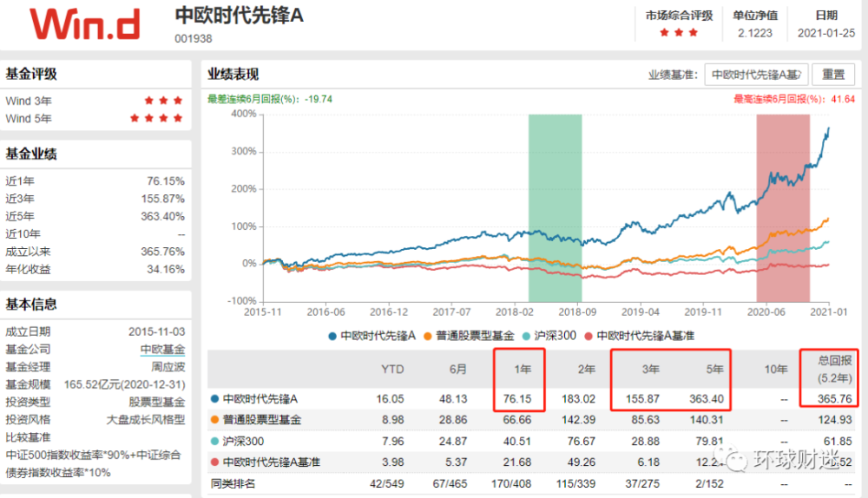Click the 5-year rank 2/152
Image resolution: width=868 pixels, height=498 pixels.
tap(709, 483)
